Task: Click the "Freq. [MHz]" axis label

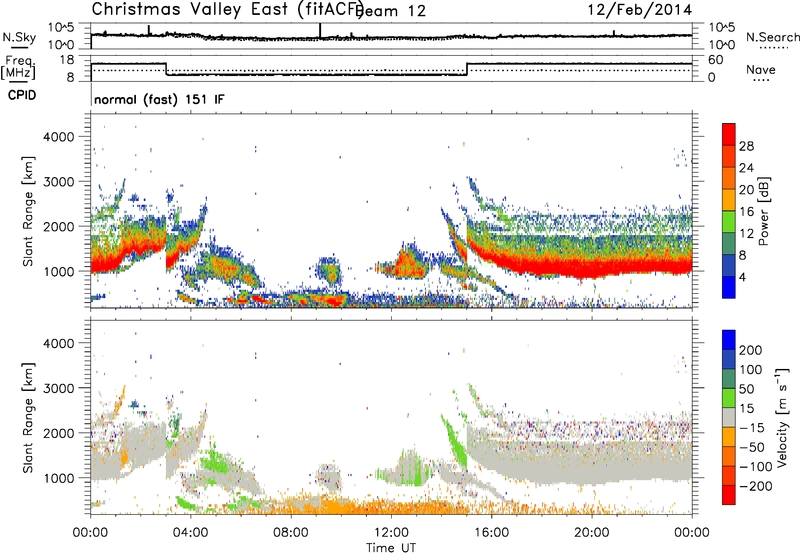Action: pyautogui.click(x=19, y=67)
